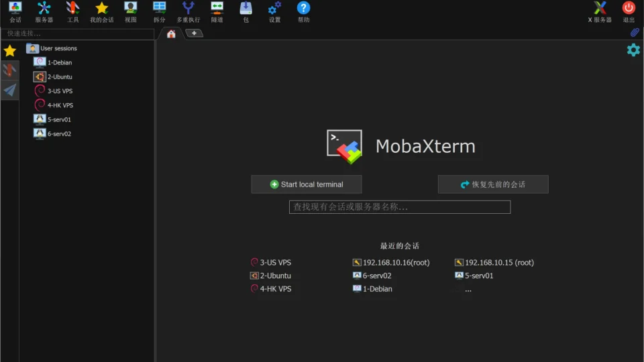This screenshot has width=644, height=362.
Task: Open recent session 192.168.10.16(root)
Action: [x=391, y=262]
